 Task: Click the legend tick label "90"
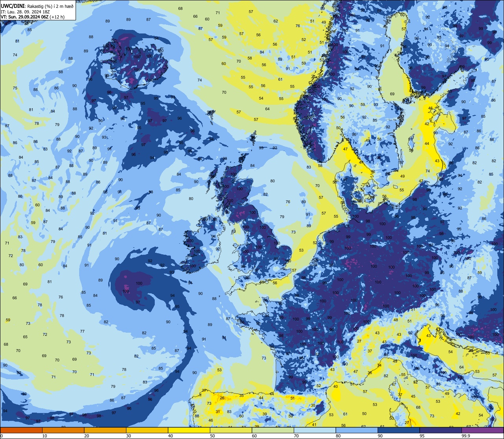[380, 436]
